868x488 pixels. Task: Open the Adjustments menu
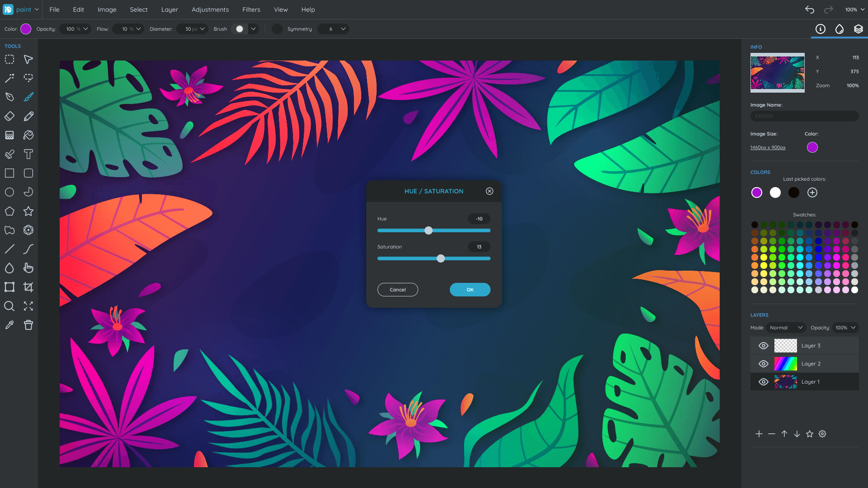point(210,9)
